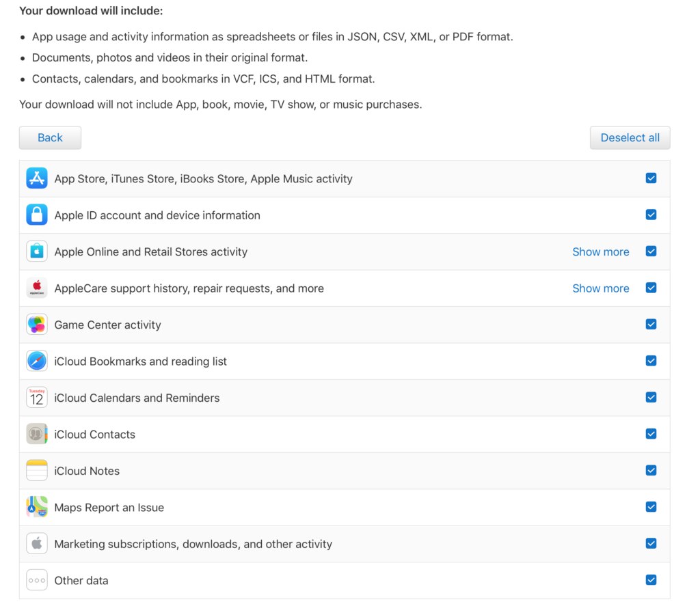This screenshot has width=700, height=615.
Task: Click the Deselect all button
Action: (630, 137)
